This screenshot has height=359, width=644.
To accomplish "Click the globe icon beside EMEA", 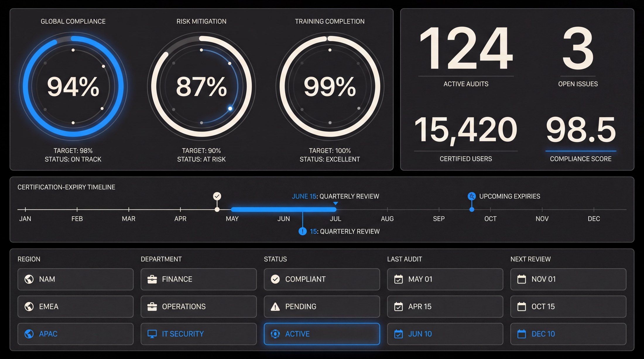I will (29, 306).
